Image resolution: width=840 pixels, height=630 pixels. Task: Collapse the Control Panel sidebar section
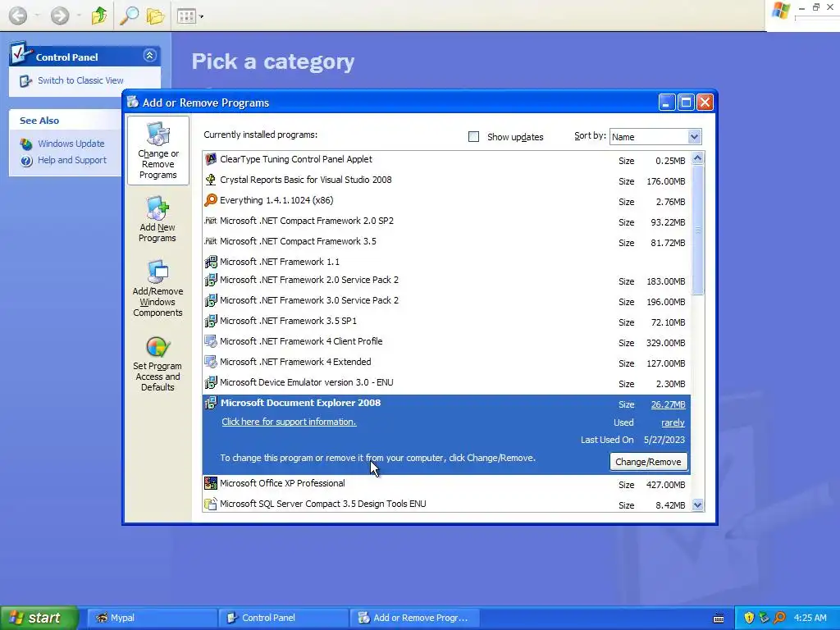[150, 56]
